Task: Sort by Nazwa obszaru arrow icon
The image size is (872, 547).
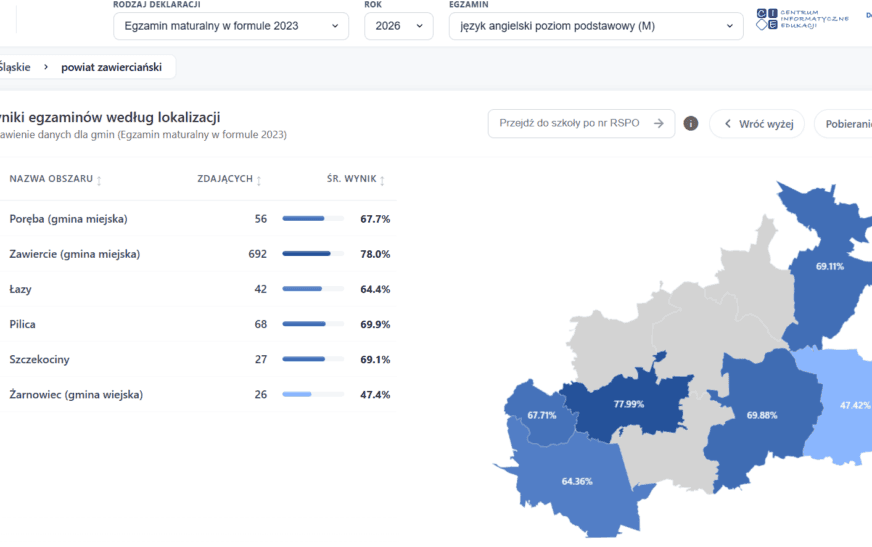Action: click(99, 180)
